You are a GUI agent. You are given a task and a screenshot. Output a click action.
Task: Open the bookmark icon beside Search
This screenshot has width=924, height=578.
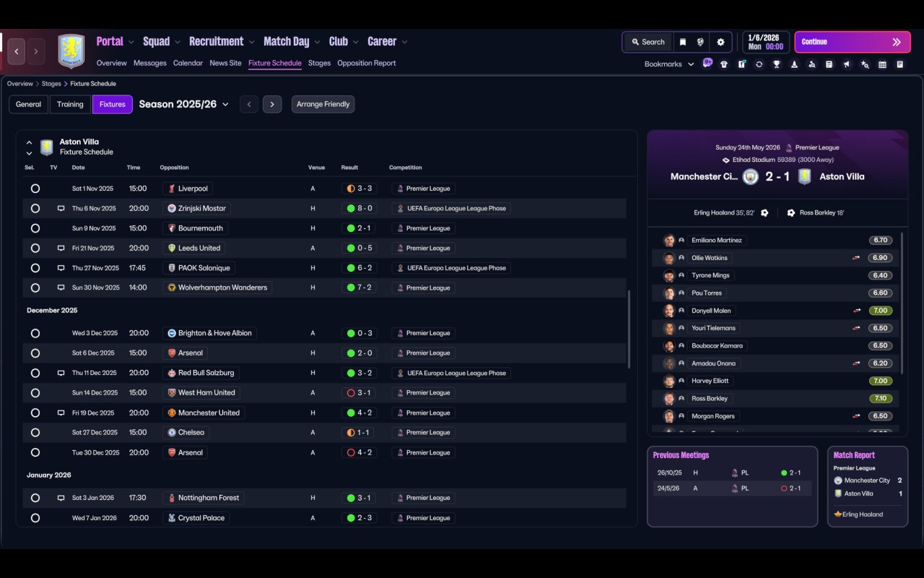tap(683, 42)
